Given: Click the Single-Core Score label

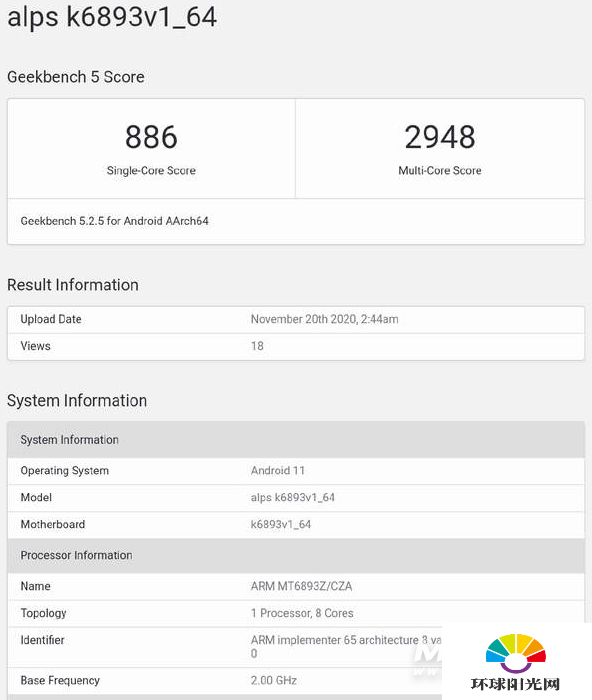Looking at the screenshot, I should (151, 171).
